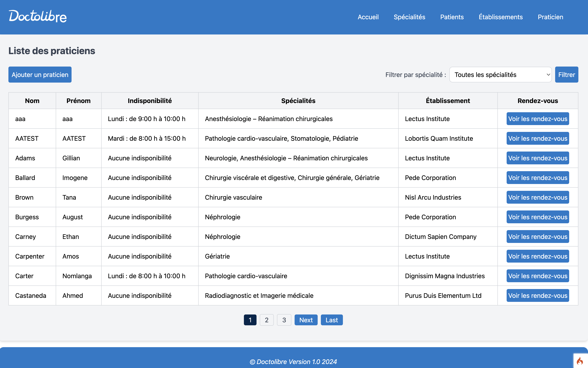Open rendez-vous for Castaneda Ahmed
The width and height of the screenshot is (588, 368).
point(537,295)
